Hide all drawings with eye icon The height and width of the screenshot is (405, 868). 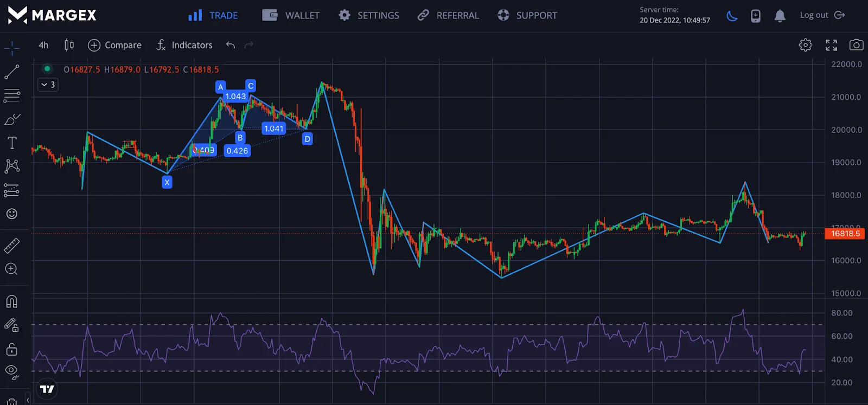point(12,372)
